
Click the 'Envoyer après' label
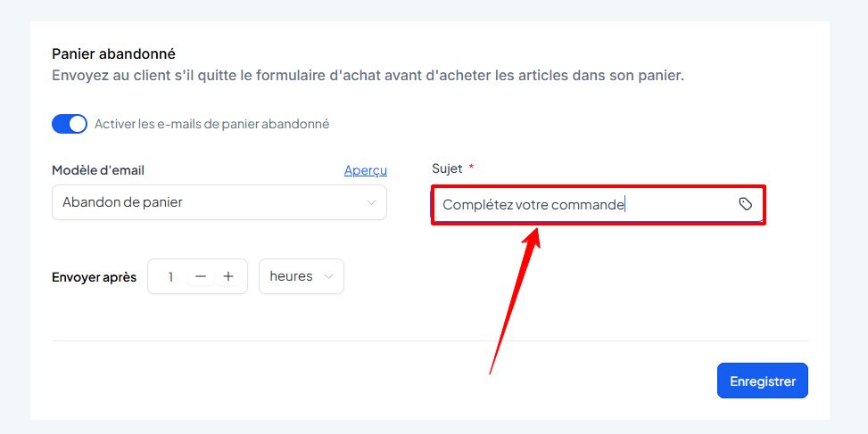tap(95, 277)
